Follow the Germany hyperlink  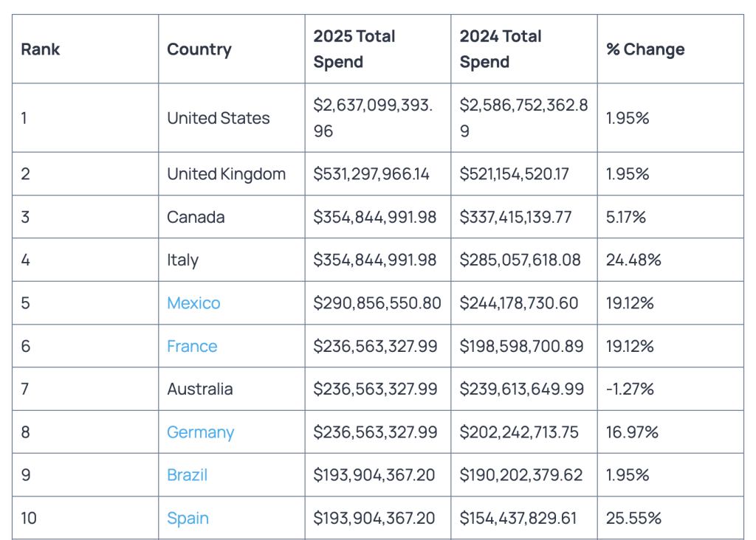(200, 432)
